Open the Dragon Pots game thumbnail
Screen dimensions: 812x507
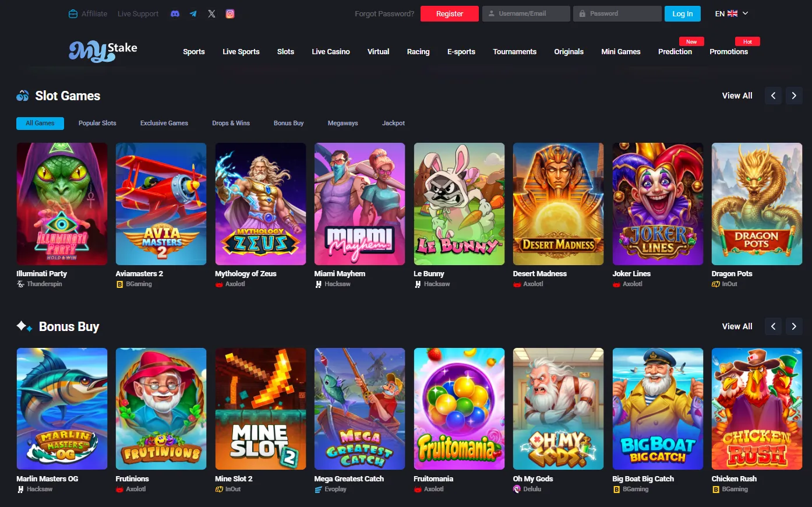tap(757, 204)
